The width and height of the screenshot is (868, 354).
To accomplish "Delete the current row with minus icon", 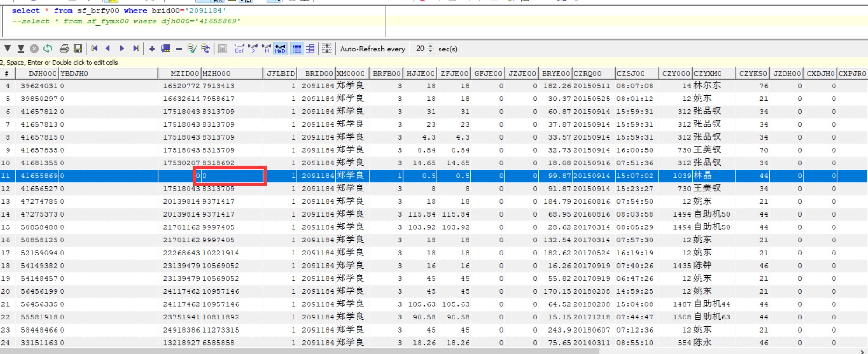I will (x=179, y=49).
